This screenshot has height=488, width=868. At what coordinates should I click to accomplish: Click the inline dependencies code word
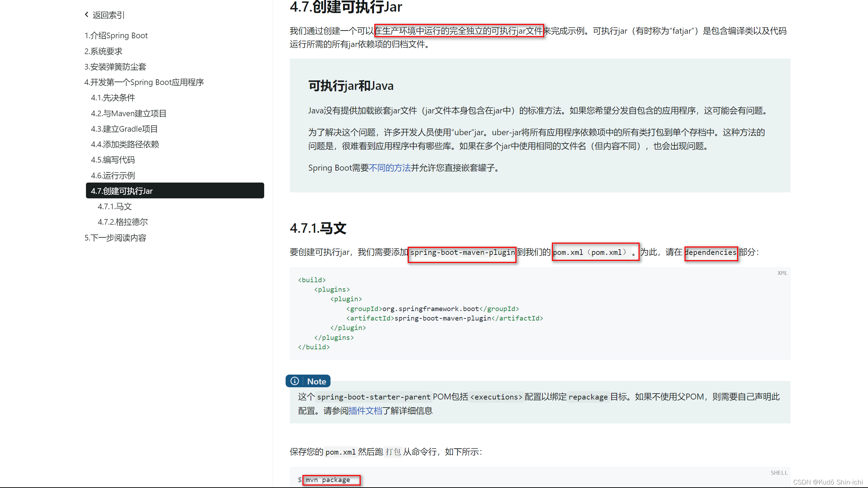[x=711, y=252]
